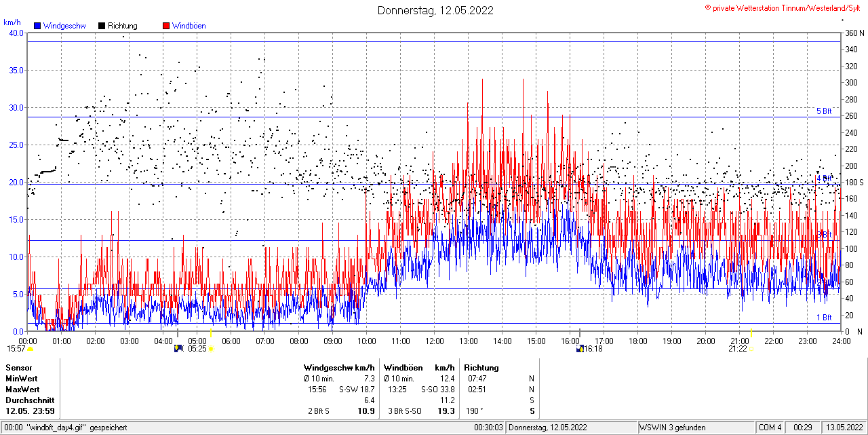Click the 18:00 time axis label
Viewport: 868px width, 435px height.
(638, 341)
